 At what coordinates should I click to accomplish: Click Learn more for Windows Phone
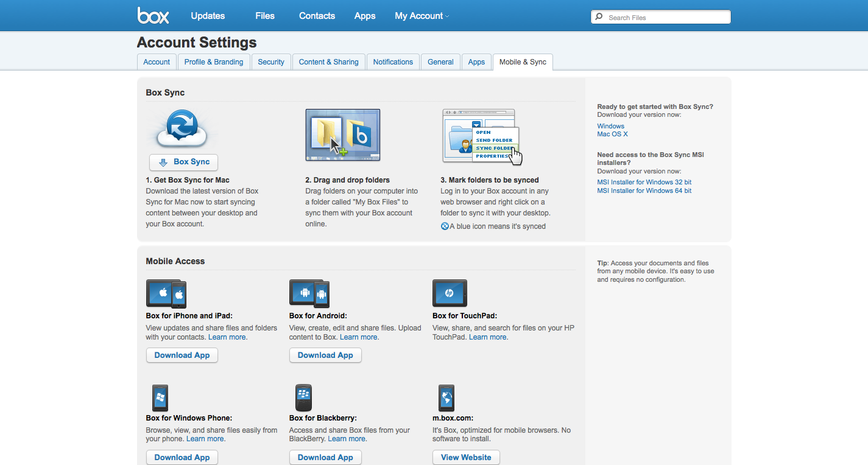[x=206, y=439]
